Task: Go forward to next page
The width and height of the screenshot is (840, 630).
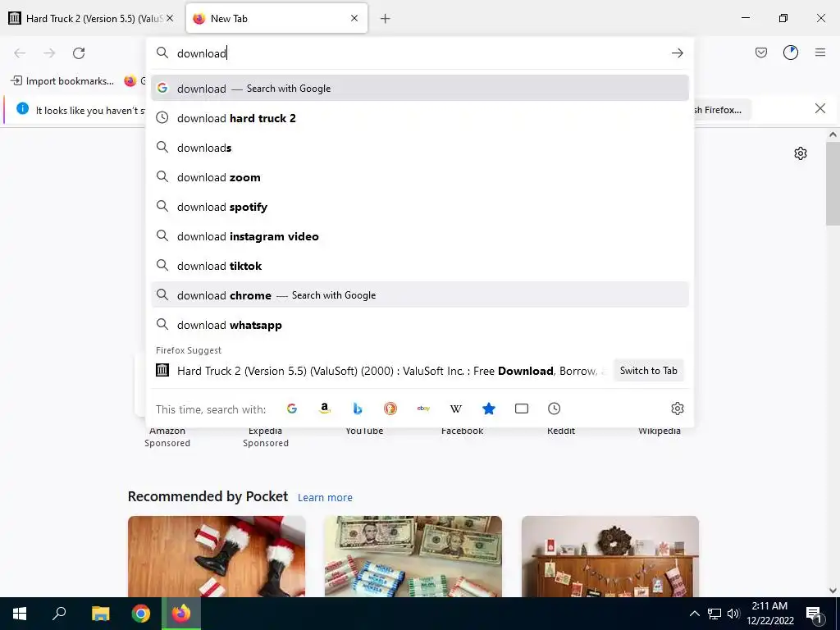Action: (x=49, y=53)
